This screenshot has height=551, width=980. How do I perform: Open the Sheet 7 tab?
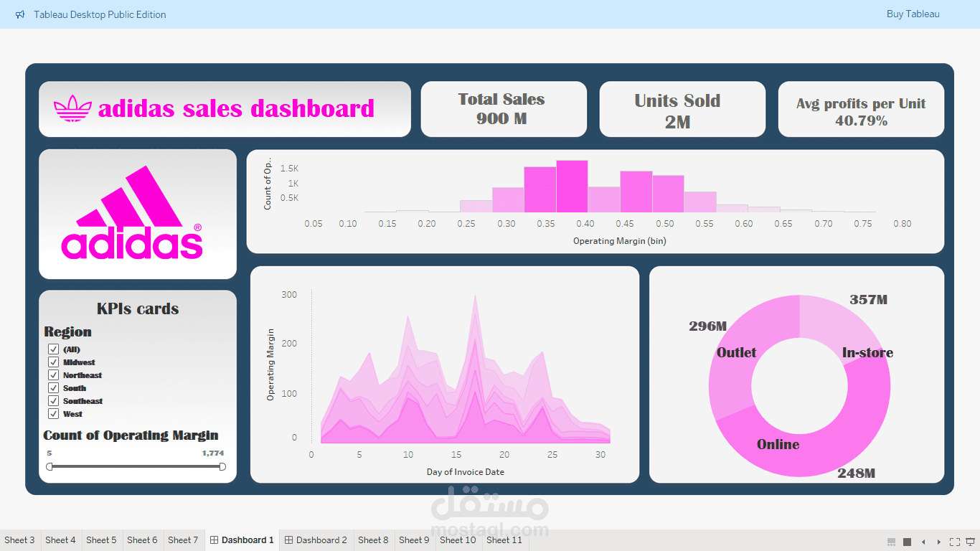(x=183, y=540)
